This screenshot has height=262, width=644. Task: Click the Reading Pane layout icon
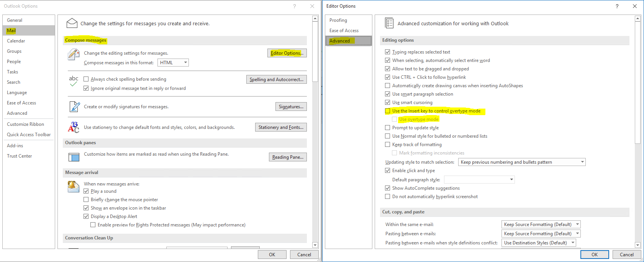74,157
